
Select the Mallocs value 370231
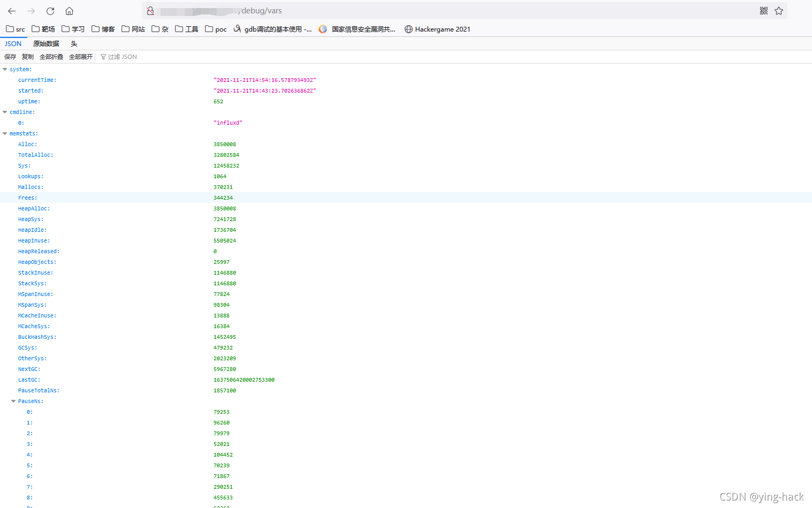223,187
